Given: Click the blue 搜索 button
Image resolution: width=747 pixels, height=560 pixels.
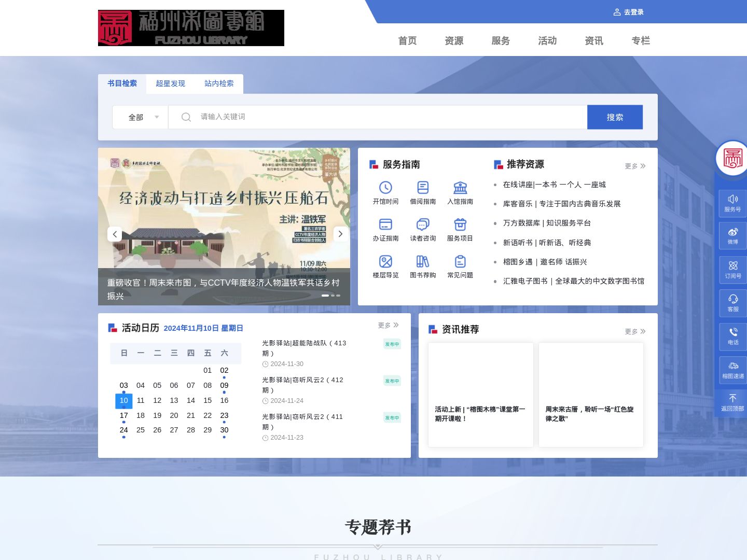Looking at the screenshot, I should pyautogui.click(x=615, y=117).
